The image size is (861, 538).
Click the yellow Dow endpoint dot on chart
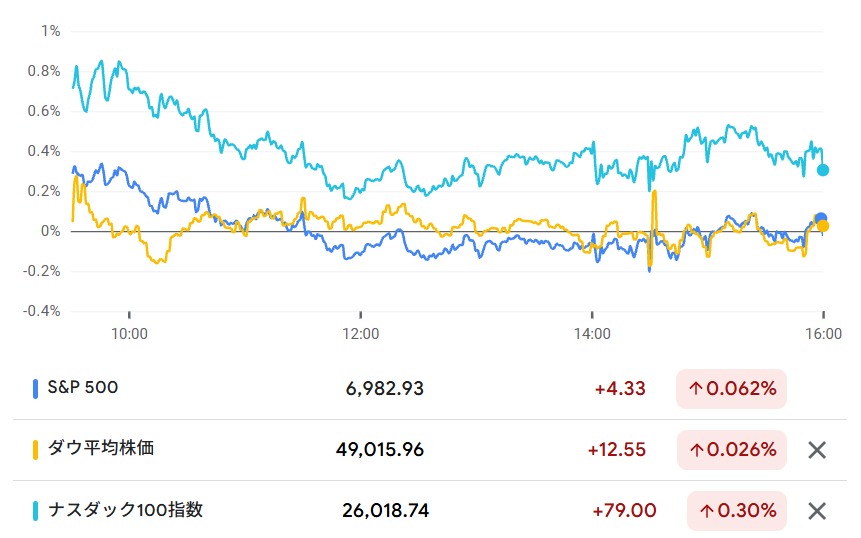(823, 226)
